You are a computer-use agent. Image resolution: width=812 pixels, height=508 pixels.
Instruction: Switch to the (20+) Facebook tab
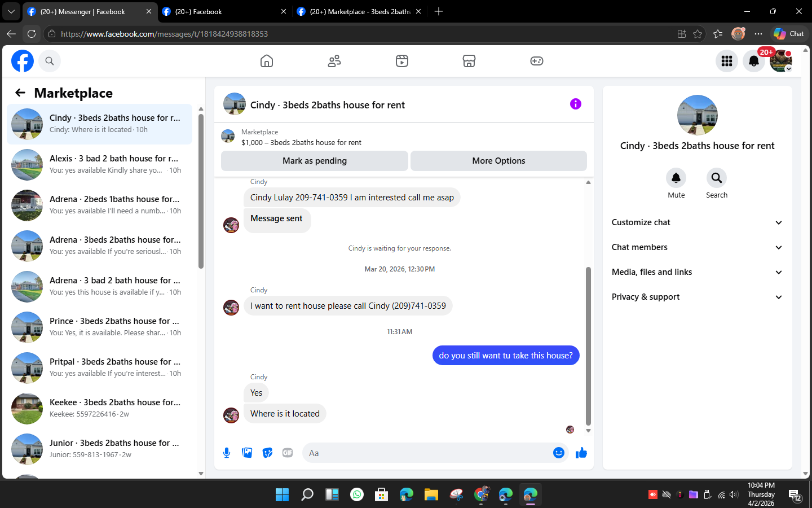tap(224, 11)
